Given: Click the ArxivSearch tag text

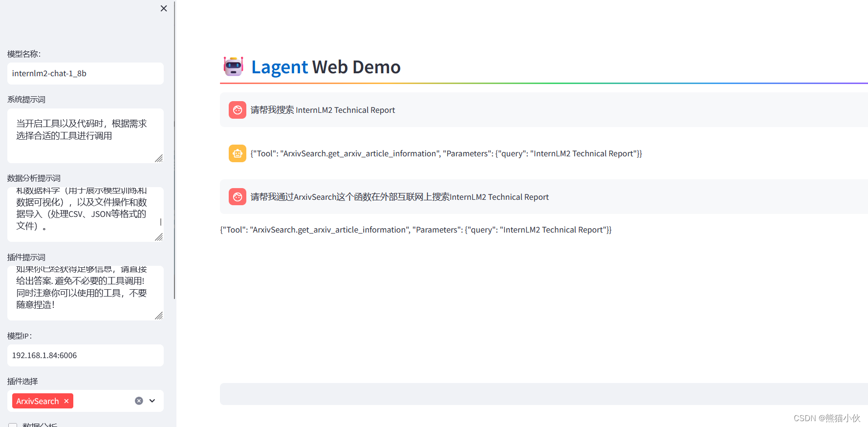Looking at the screenshot, I should tap(38, 401).
